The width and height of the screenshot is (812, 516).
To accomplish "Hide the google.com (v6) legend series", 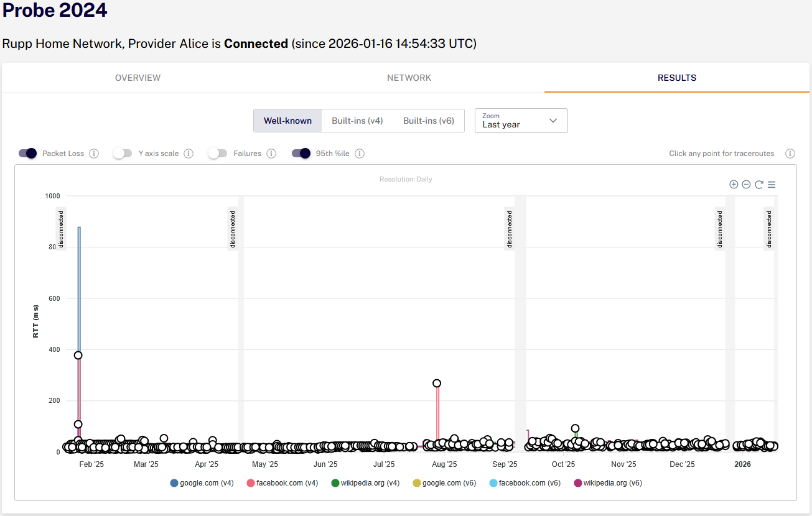I will (444, 482).
